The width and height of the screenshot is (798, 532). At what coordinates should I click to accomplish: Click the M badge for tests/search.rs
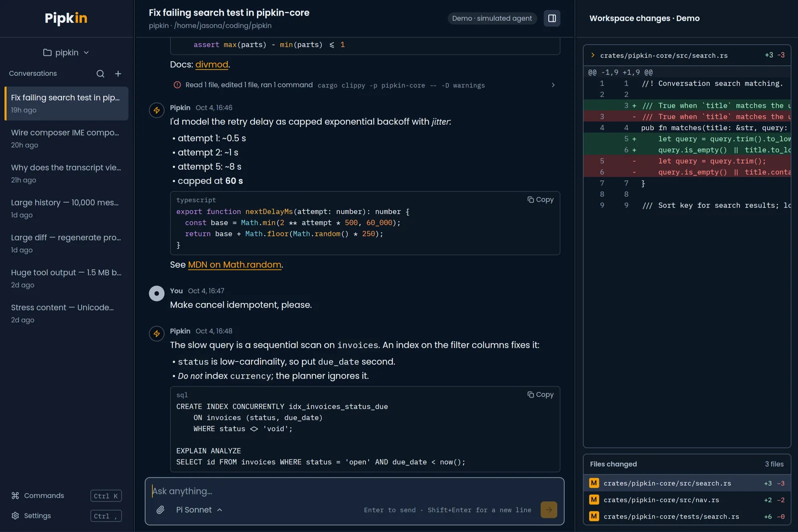[x=594, y=517]
